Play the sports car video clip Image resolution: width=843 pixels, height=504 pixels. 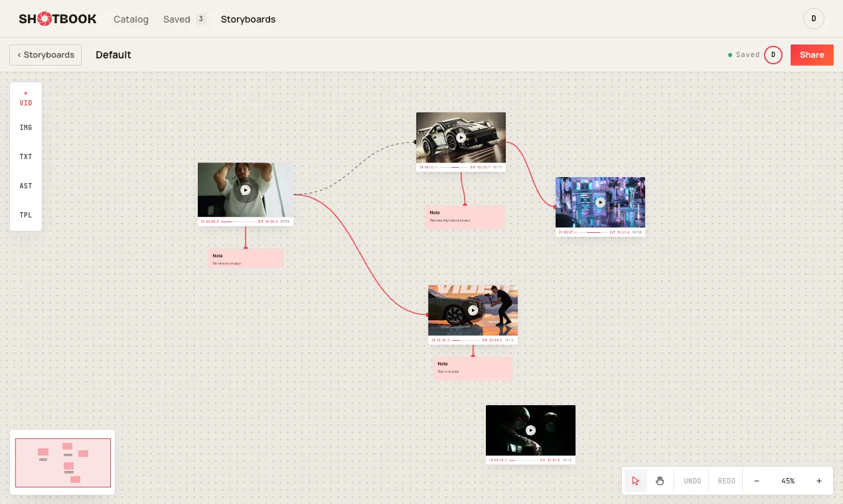tap(461, 138)
